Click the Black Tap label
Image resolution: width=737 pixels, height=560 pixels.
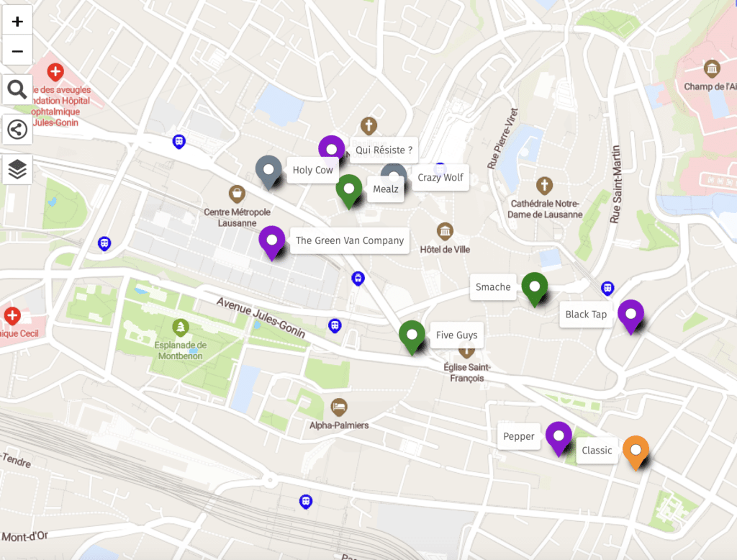coord(586,314)
